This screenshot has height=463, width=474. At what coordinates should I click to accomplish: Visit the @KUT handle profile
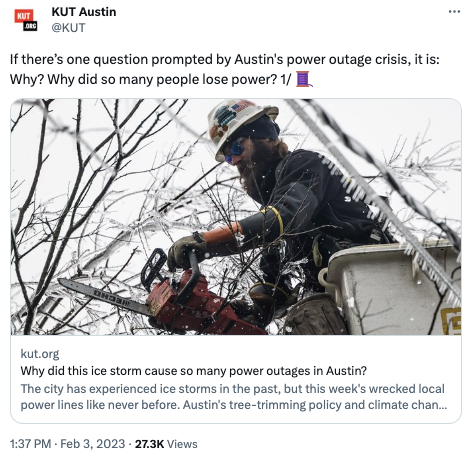(x=68, y=27)
